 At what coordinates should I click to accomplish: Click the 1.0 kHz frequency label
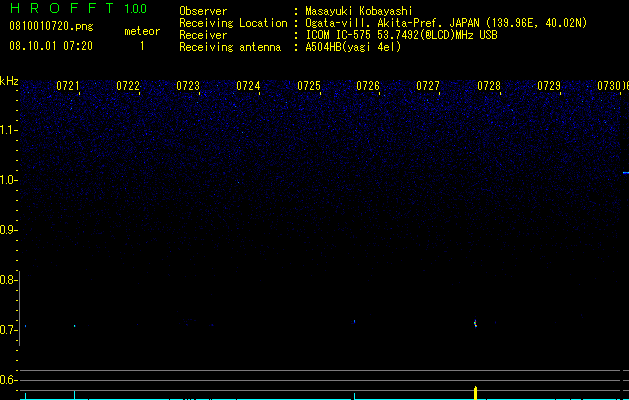tap(8, 180)
